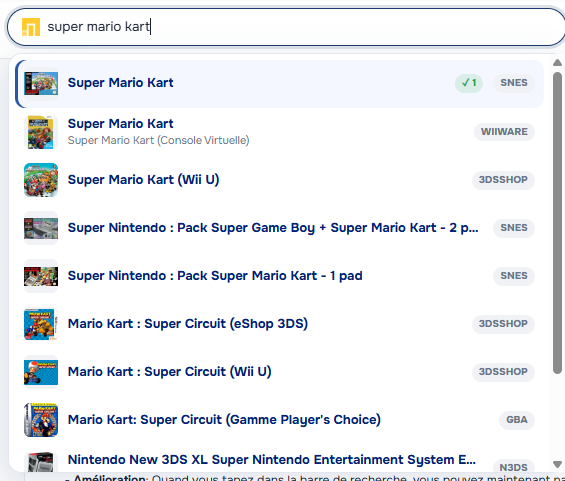Select Pack Super Game Boy + Super Mario Kart result
565x481 pixels.
(279, 228)
